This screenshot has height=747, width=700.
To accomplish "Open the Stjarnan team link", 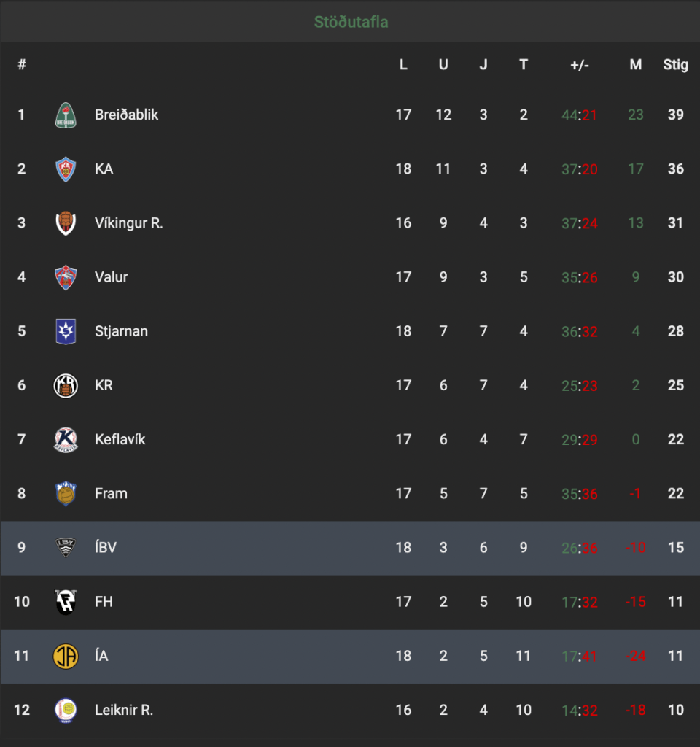I will (121, 331).
